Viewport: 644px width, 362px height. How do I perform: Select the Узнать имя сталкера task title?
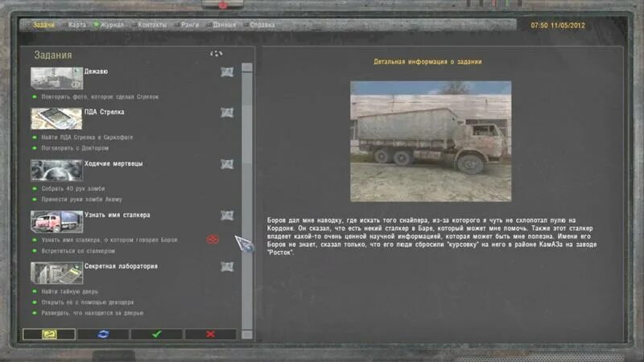117,215
